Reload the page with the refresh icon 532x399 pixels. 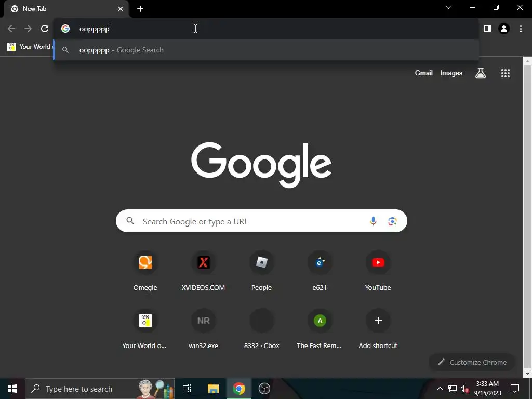(x=45, y=29)
